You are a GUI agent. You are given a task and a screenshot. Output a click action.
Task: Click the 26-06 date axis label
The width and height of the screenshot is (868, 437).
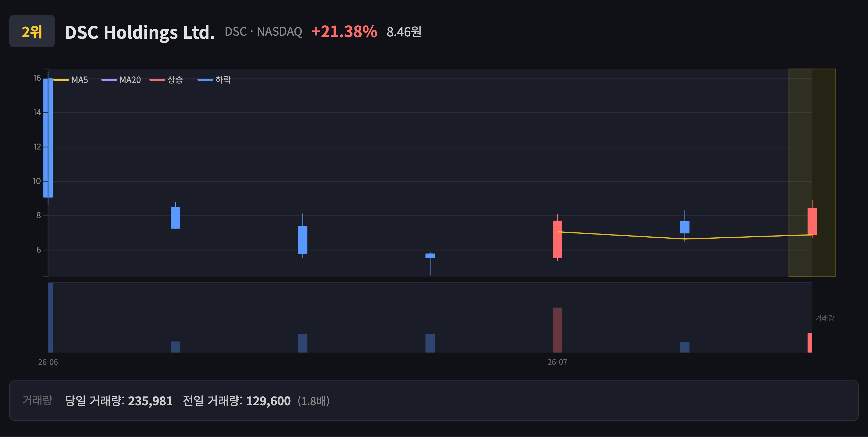point(48,362)
